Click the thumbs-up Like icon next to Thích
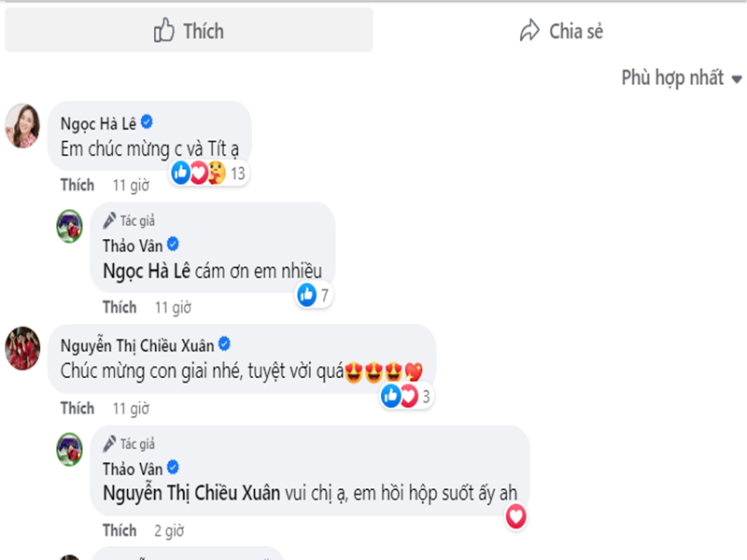 pos(163,31)
